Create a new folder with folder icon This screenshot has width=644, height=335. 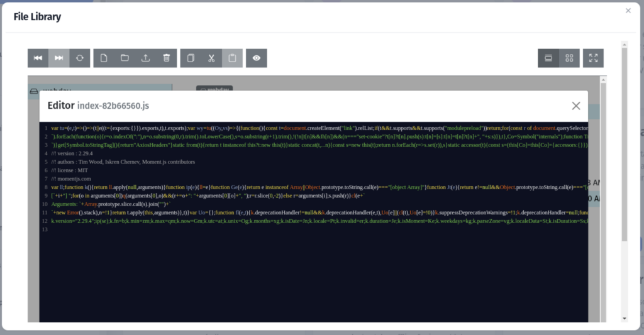[125, 58]
